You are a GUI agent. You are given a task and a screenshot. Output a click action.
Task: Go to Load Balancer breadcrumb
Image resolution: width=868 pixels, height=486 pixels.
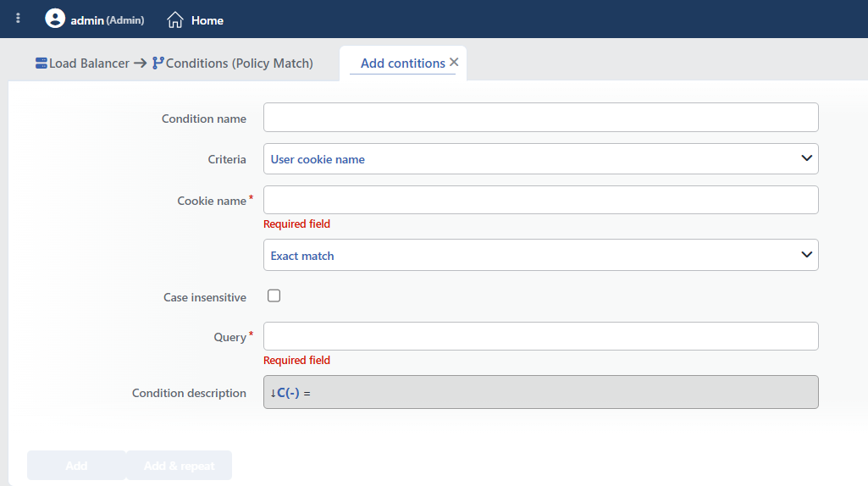[89, 64]
